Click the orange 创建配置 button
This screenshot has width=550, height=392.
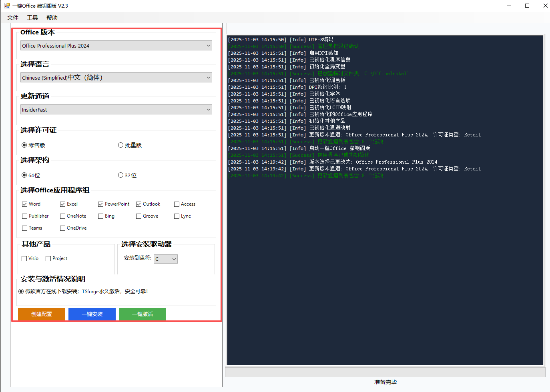pos(42,314)
